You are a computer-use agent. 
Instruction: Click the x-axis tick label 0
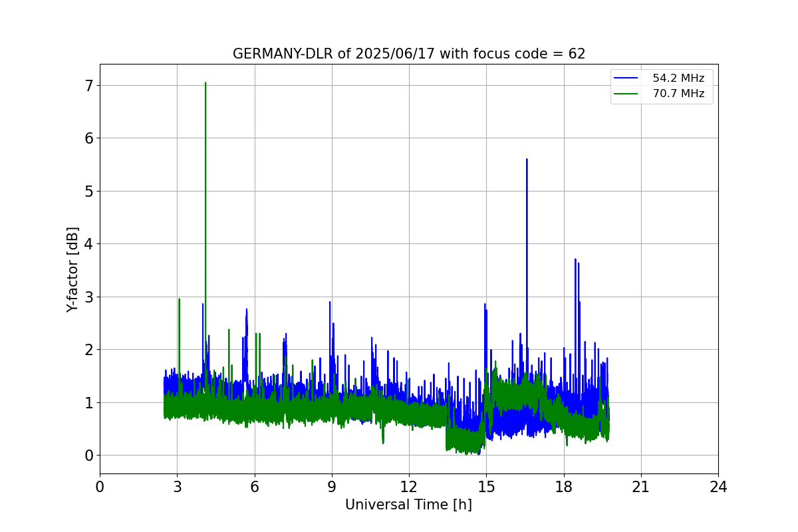pos(100,487)
